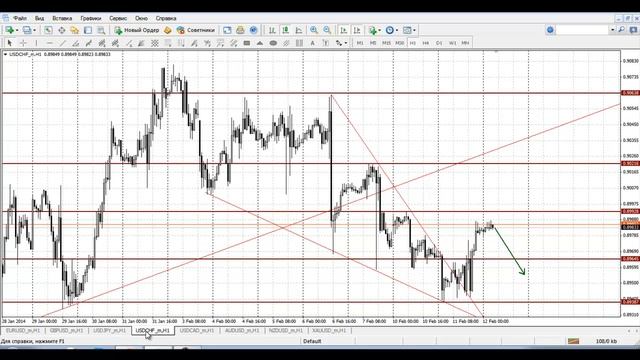Open the Вставка menu

tap(62, 18)
